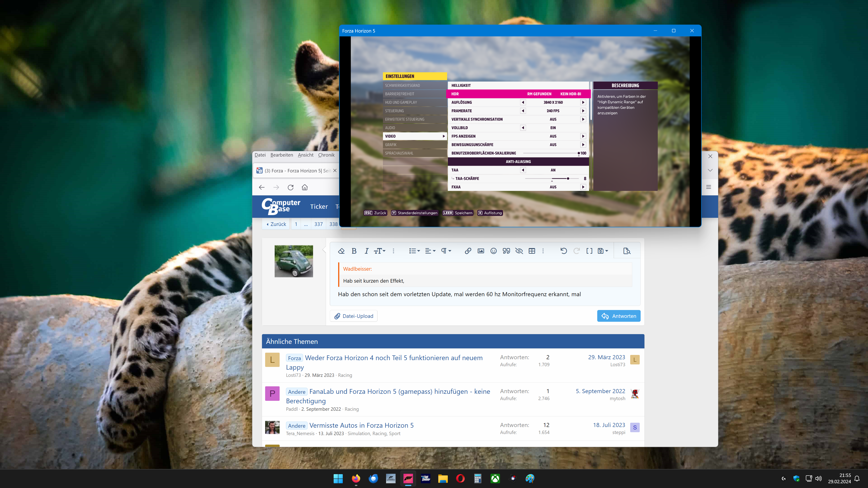Insert a hyperlink in the reply editor
868x488 pixels.
pyautogui.click(x=468, y=251)
